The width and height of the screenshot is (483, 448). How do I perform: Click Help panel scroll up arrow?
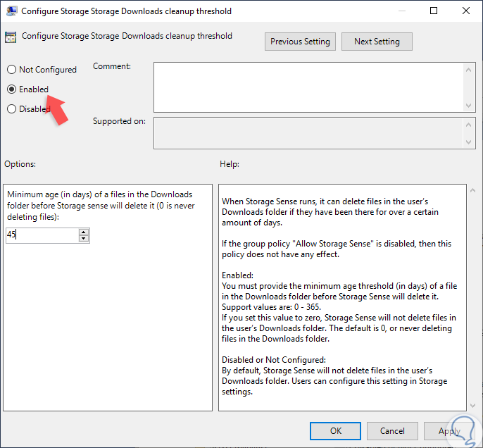point(473,190)
